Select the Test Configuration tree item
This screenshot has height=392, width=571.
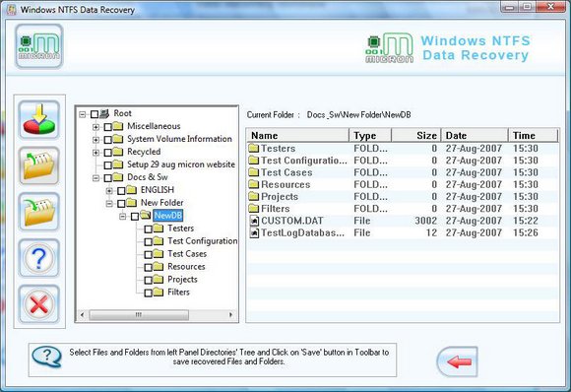point(203,241)
